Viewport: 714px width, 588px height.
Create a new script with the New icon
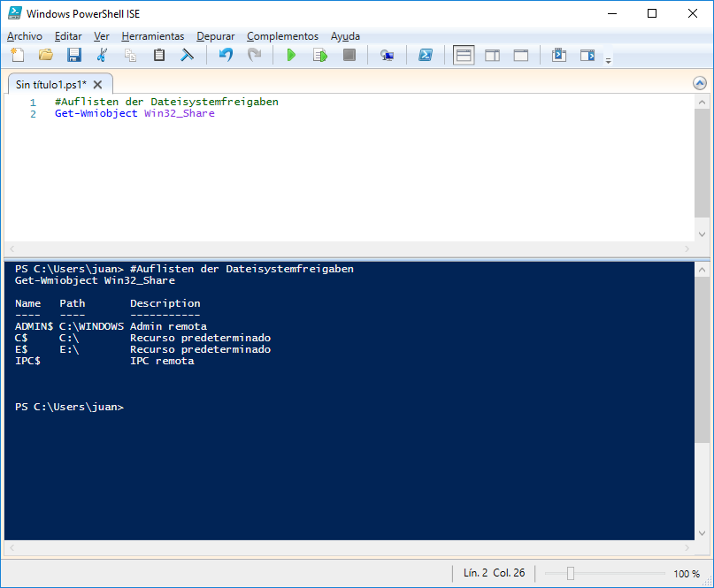[18, 55]
